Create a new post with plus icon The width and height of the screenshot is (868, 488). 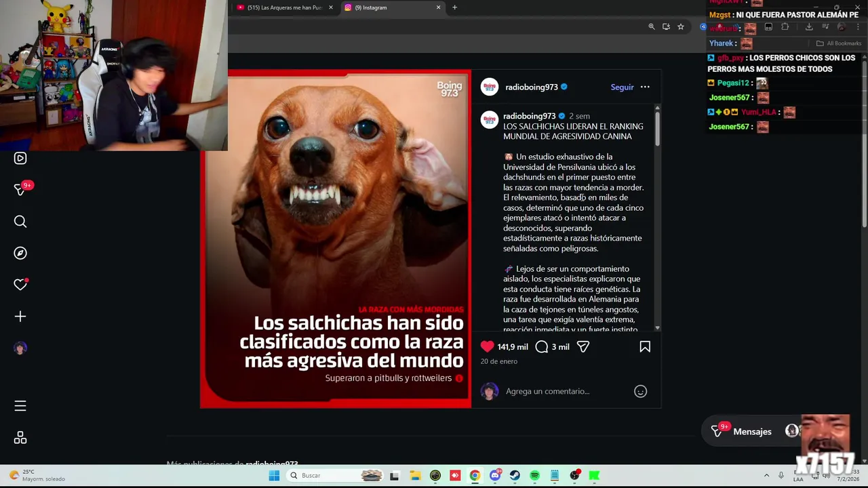(20, 317)
